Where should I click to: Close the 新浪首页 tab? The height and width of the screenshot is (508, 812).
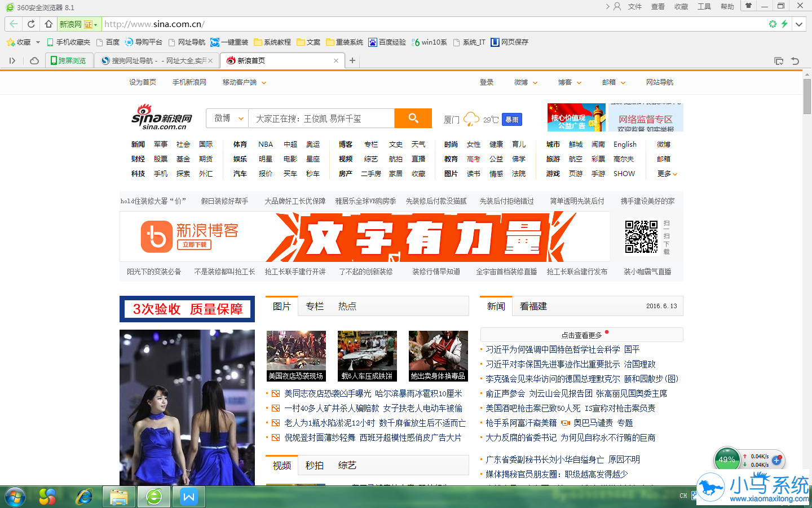pos(336,60)
